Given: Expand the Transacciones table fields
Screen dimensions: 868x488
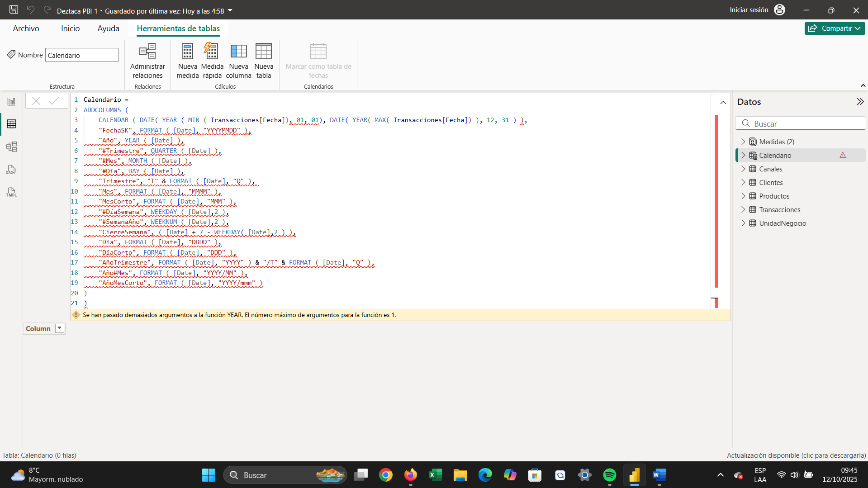Looking at the screenshot, I should point(743,209).
